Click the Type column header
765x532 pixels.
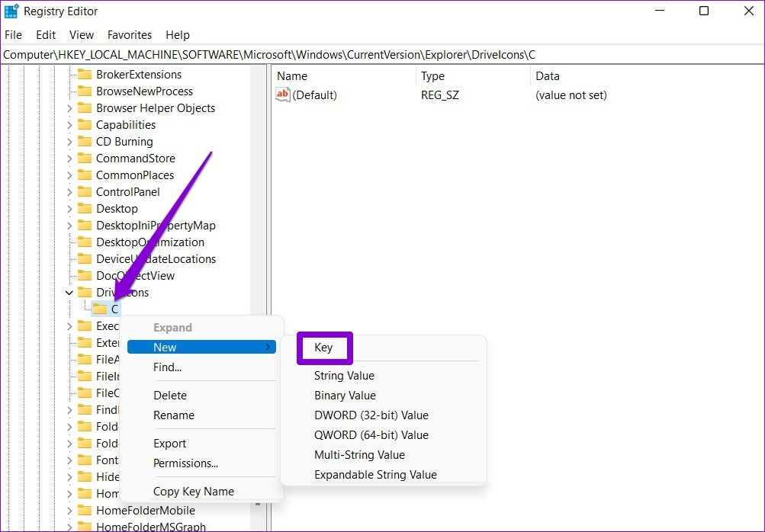432,76
